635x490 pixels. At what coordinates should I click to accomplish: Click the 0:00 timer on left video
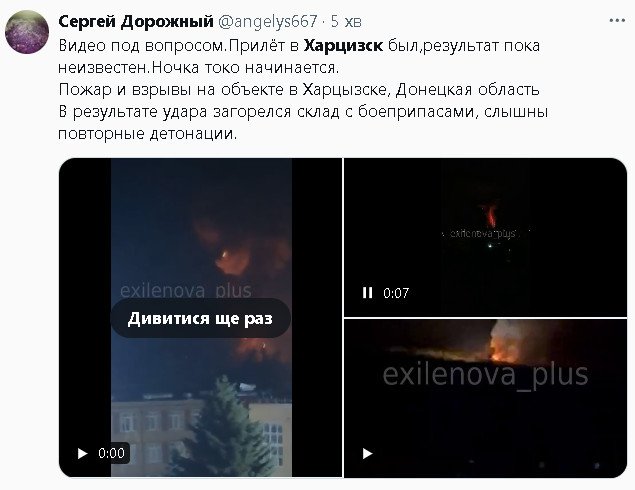click(111, 453)
